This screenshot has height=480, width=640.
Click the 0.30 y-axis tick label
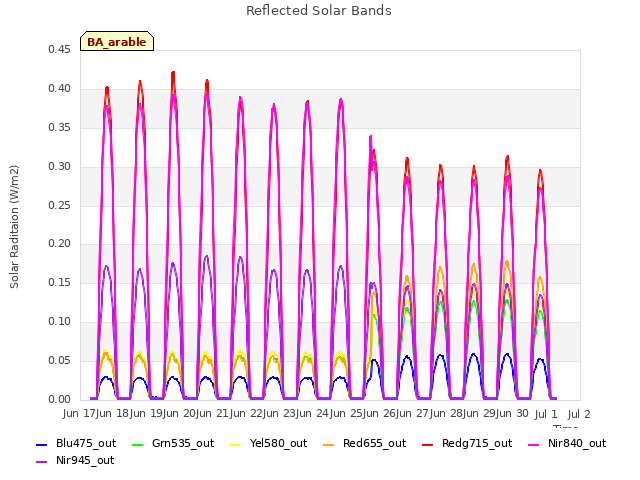60,166
